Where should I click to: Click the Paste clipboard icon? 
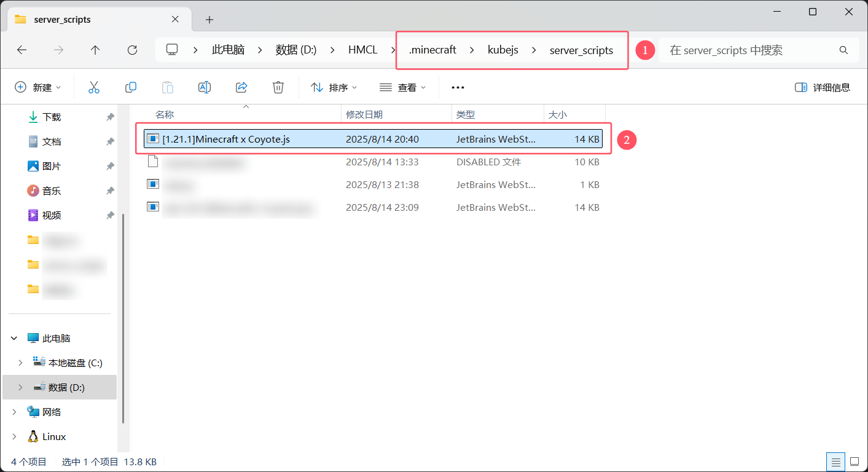[x=168, y=87]
